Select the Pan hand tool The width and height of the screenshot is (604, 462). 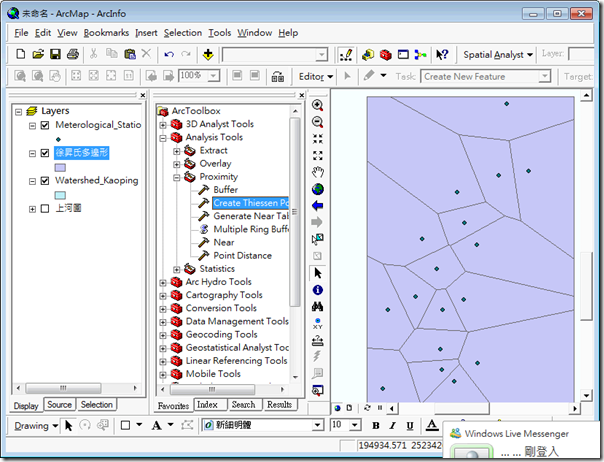click(318, 172)
